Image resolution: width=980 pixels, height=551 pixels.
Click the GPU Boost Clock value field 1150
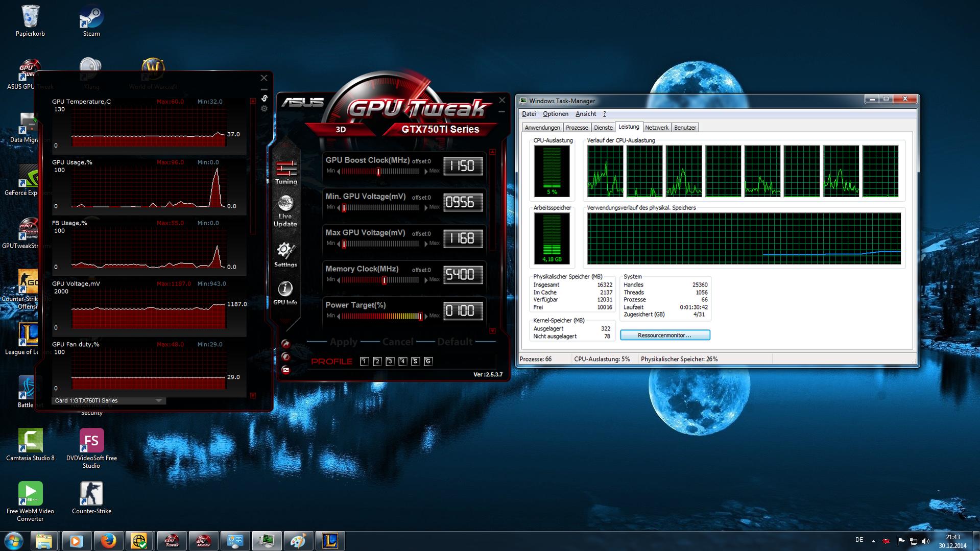pyautogui.click(x=463, y=166)
